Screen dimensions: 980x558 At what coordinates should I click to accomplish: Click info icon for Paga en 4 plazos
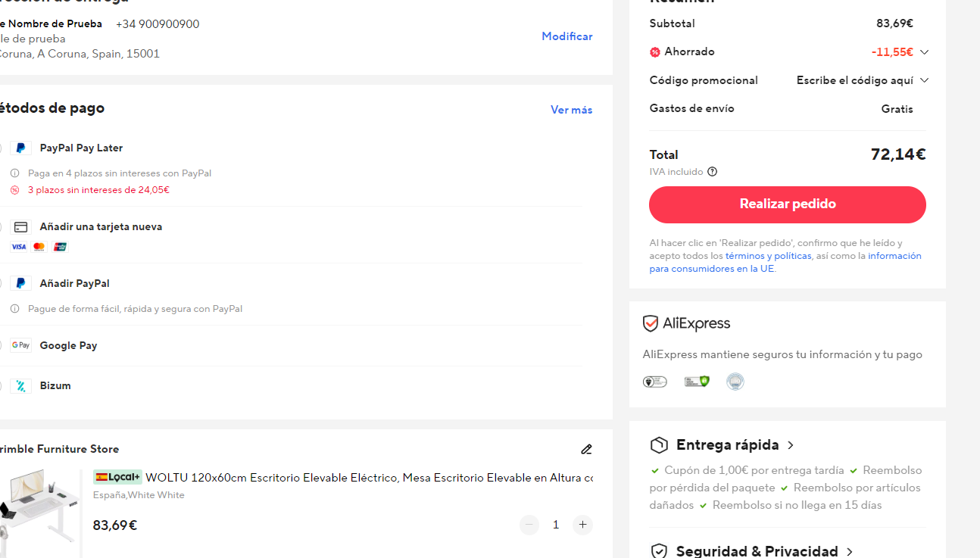pyautogui.click(x=14, y=173)
